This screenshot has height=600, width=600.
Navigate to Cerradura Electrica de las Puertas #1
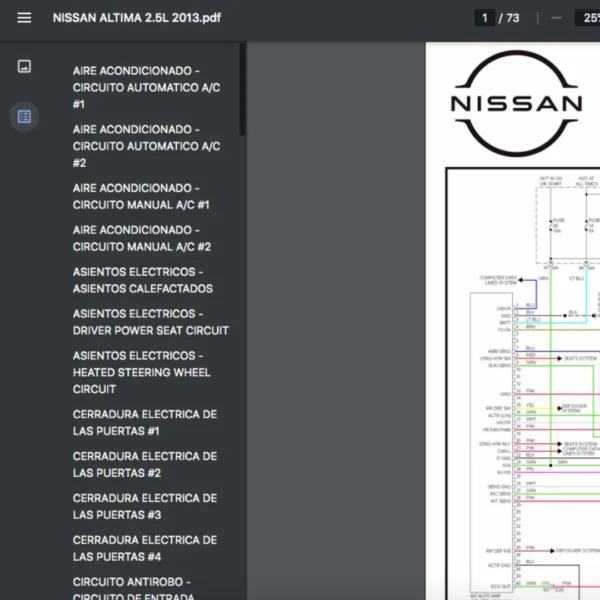click(144, 422)
